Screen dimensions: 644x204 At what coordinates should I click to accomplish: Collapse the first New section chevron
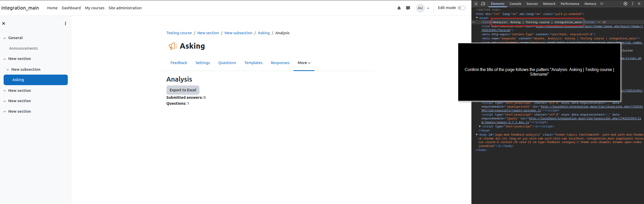5,59
